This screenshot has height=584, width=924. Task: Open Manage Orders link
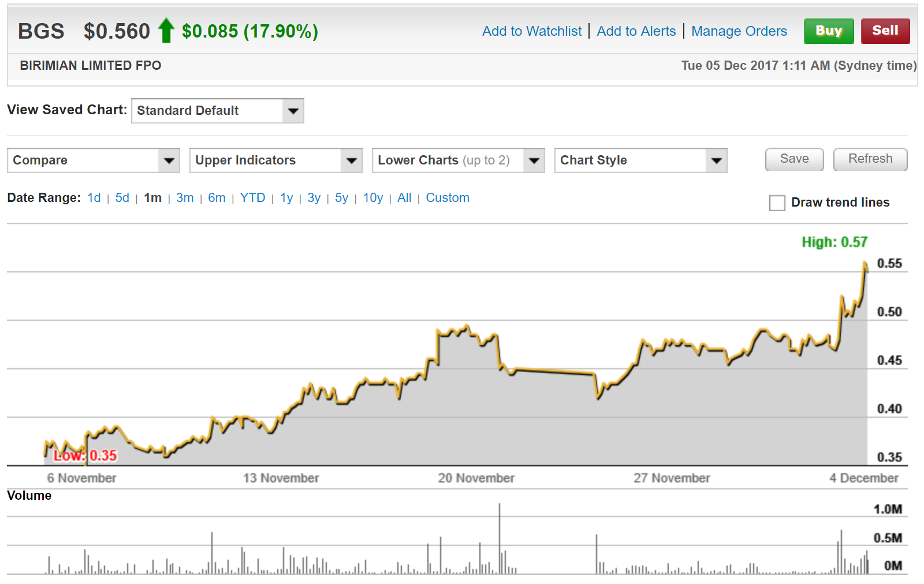point(739,31)
